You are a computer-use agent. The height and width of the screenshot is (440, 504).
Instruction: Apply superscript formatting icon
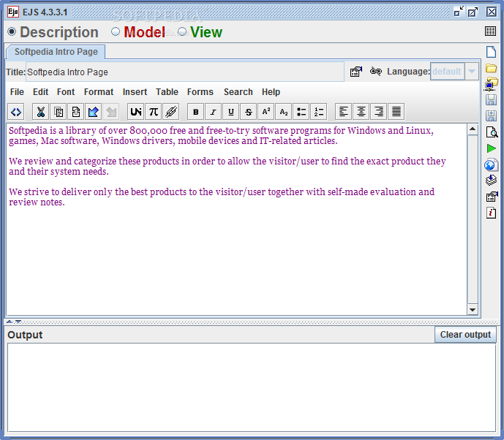[x=266, y=112]
